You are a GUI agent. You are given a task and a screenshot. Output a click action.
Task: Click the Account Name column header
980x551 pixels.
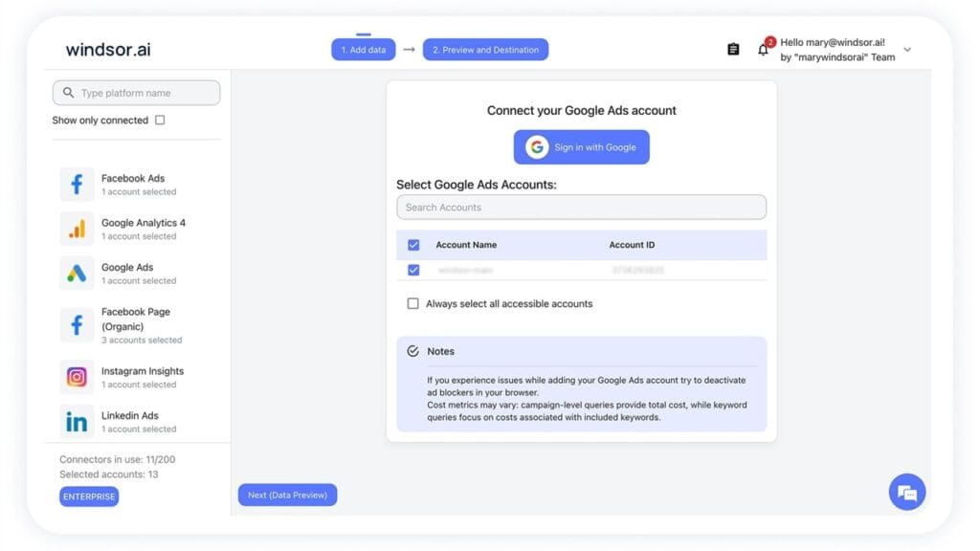coord(466,245)
